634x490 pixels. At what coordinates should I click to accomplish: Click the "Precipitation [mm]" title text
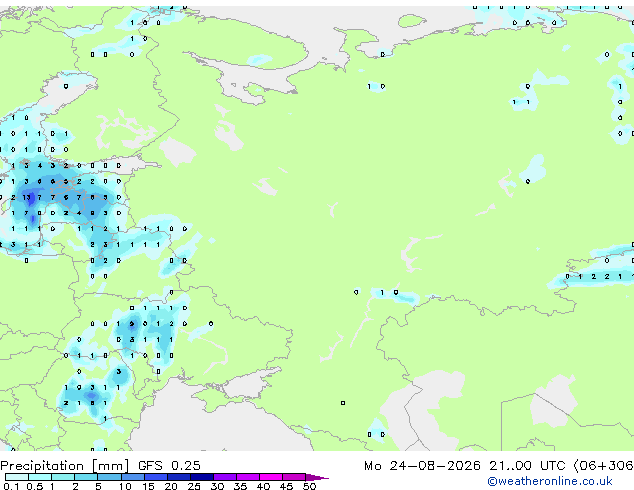click(64, 466)
